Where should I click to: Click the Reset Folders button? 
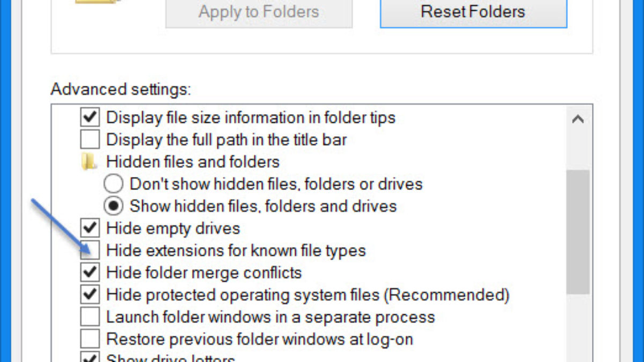pyautogui.click(x=473, y=12)
